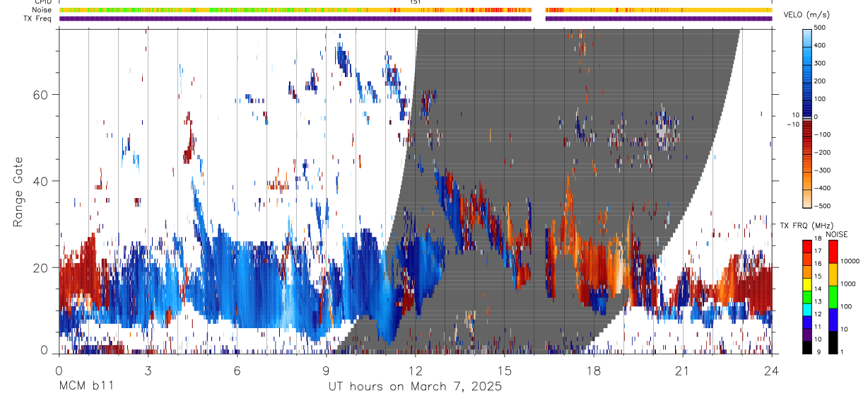Viewport: 868px width, 401px height.
Task: Click the MCM b11 radar beam label
Action: coord(86,386)
